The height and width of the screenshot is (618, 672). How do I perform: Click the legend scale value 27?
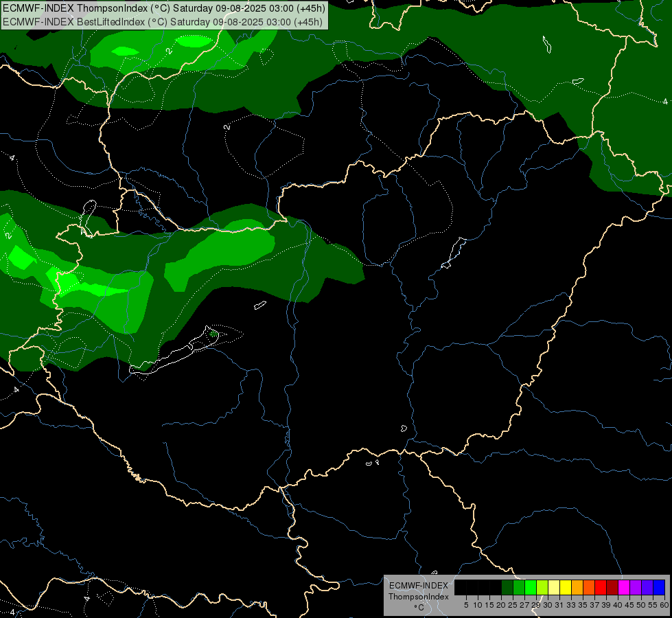(x=524, y=605)
